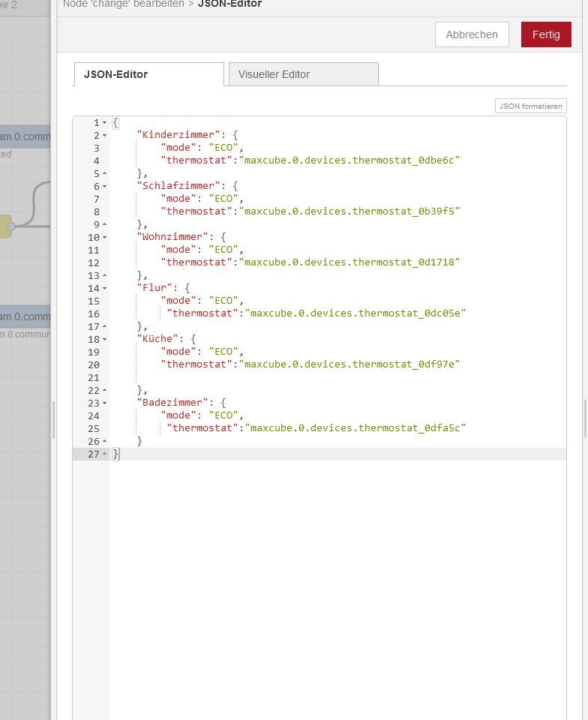588x720 pixels.
Task: Click the Abbrechen button
Action: [471, 34]
